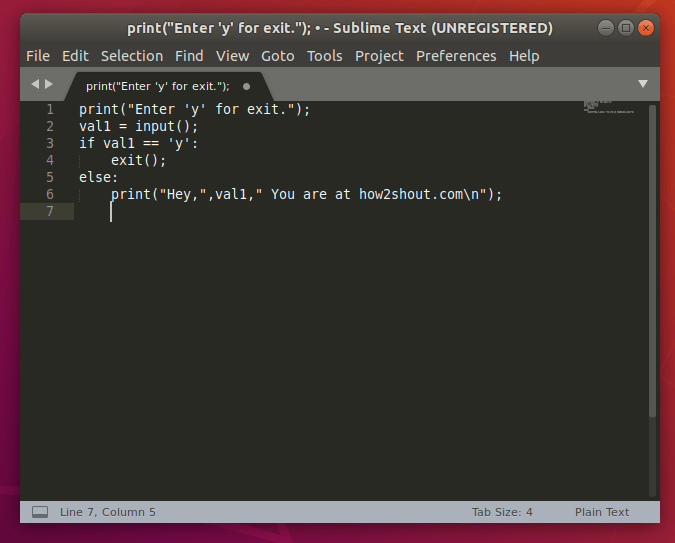Click line number 4 in the gutter
This screenshot has height=543, width=675.
pos(50,160)
